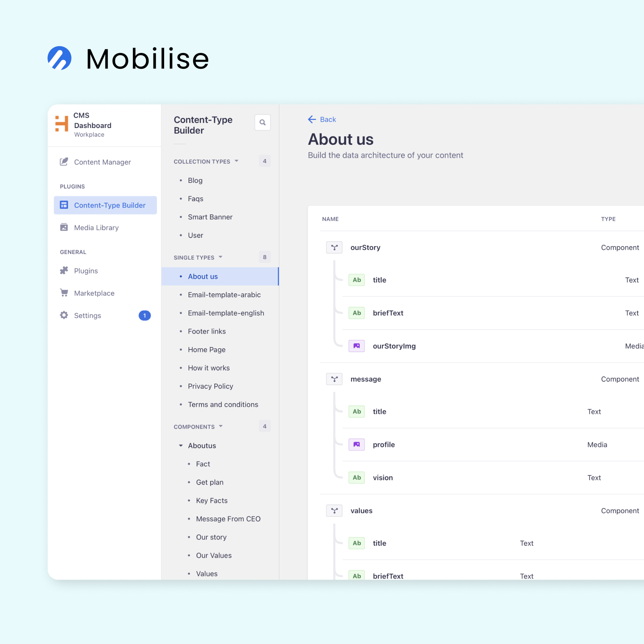Open the Privacy Policy single type

pyautogui.click(x=210, y=386)
